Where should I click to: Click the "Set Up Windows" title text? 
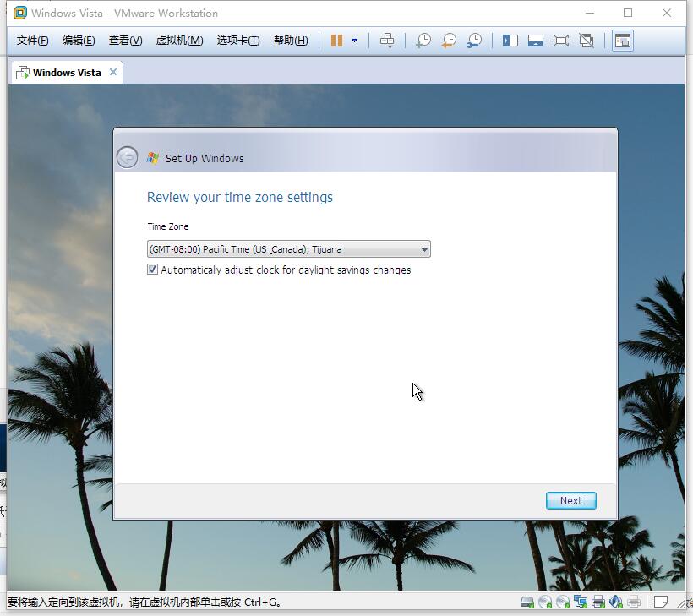(x=205, y=158)
